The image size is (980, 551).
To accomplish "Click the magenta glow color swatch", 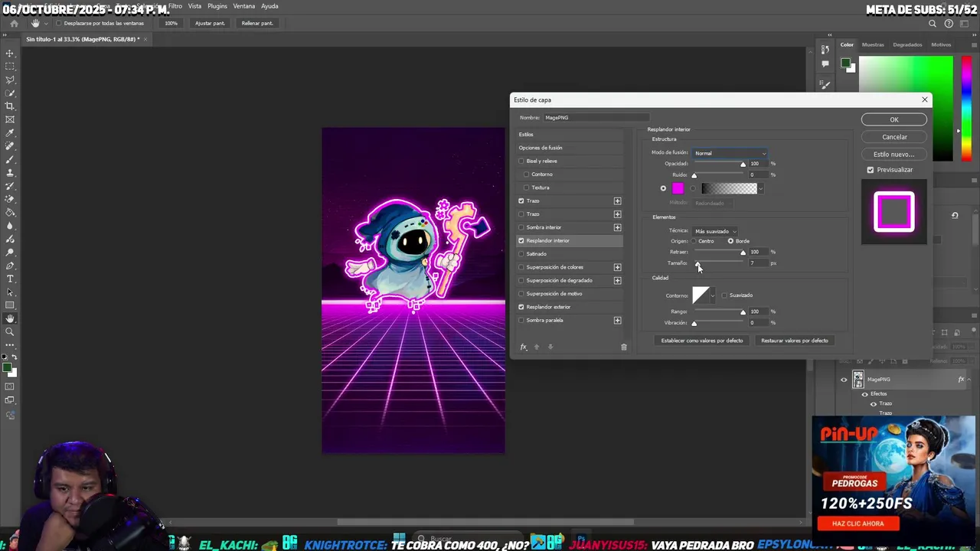I will point(678,188).
